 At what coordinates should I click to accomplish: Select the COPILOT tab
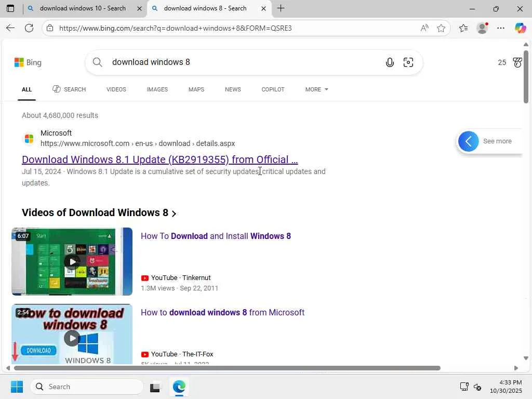pos(273,89)
